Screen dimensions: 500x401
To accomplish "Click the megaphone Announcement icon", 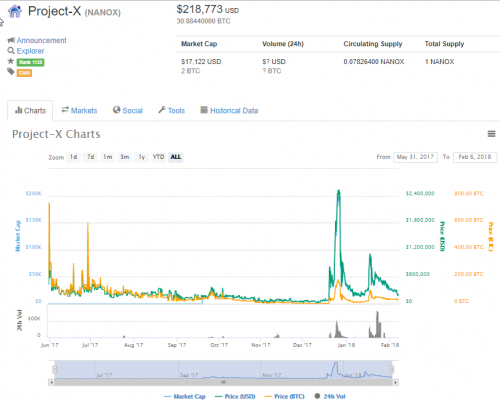I will point(11,40).
